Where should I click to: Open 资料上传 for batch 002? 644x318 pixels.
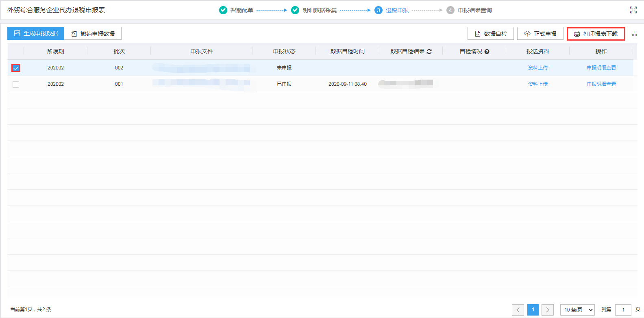click(x=537, y=68)
